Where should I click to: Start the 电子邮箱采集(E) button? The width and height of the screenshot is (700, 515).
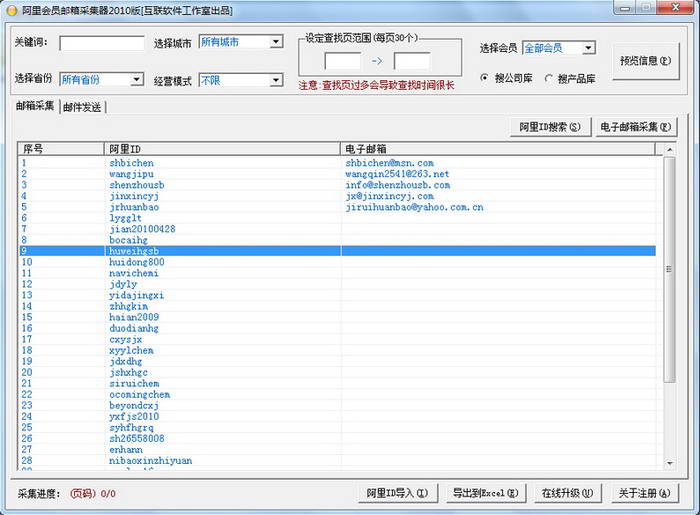(x=637, y=127)
